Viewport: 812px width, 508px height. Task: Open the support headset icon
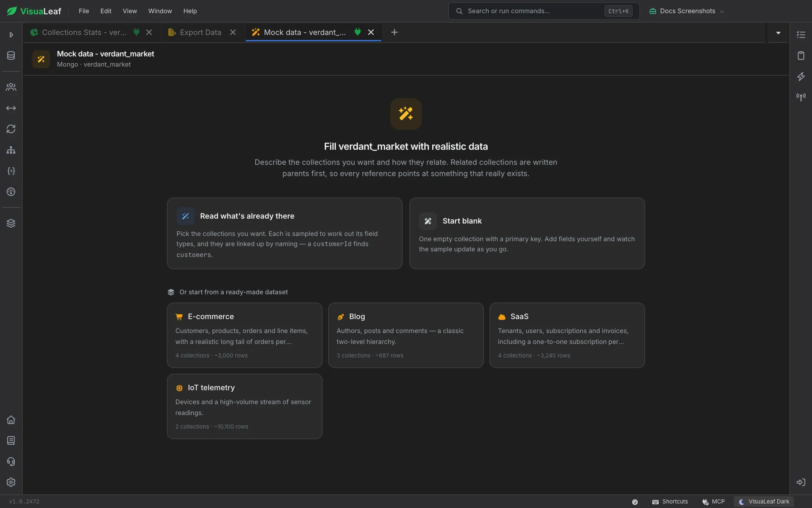coord(11,461)
